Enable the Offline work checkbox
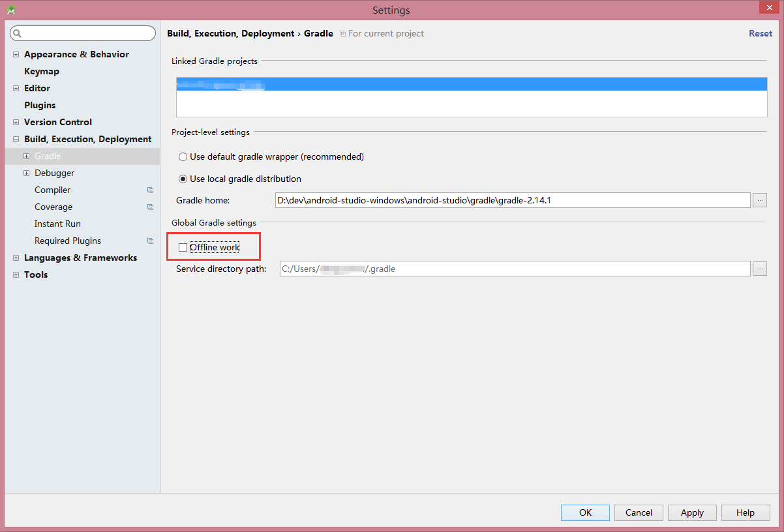 tap(183, 247)
